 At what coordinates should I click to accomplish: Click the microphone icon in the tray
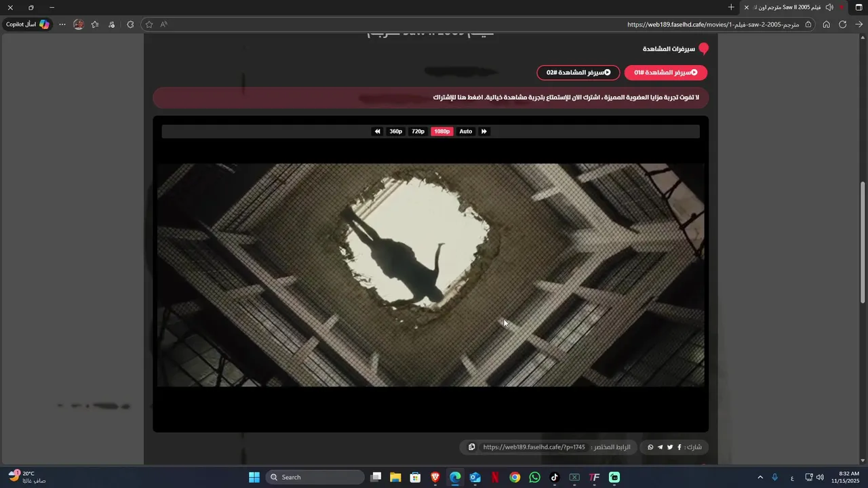click(x=775, y=477)
